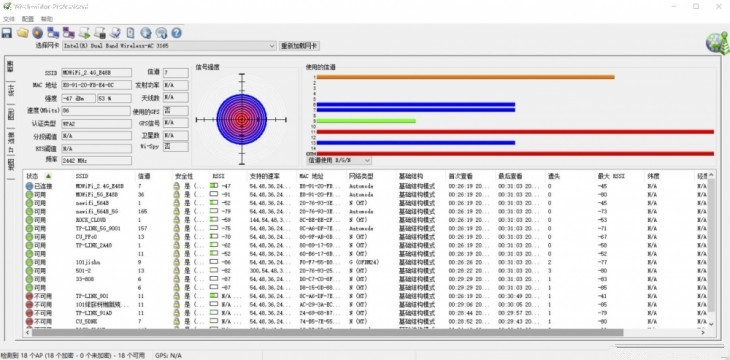Sort table by SSID column header
Viewport: 730px width, 360px height.
tap(104, 177)
